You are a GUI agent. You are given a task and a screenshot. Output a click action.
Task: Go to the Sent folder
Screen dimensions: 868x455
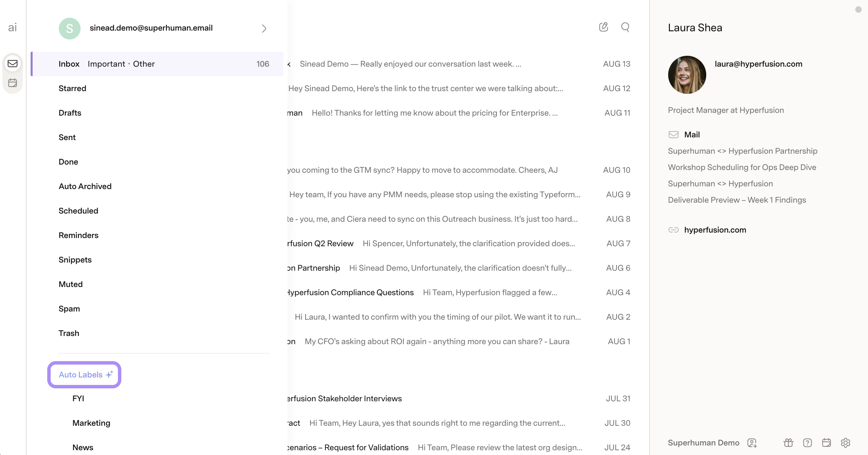click(x=67, y=137)
